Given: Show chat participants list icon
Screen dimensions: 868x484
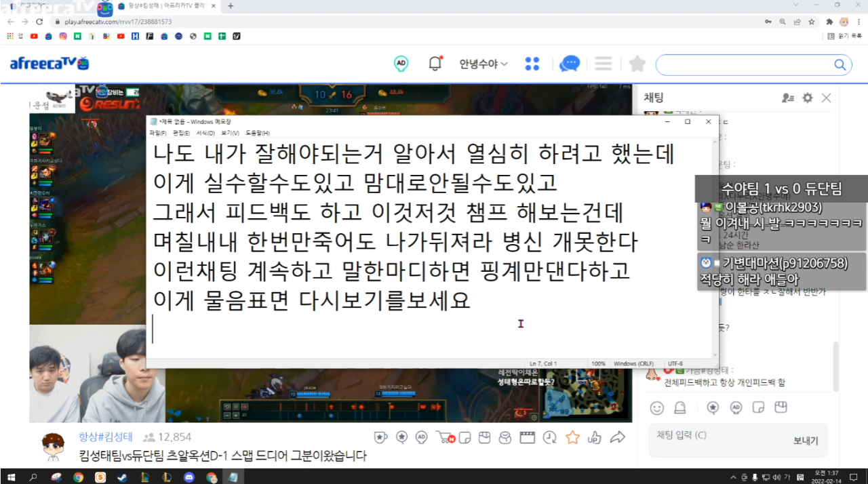Looking at the screenshot, I should tap(787, 98).
